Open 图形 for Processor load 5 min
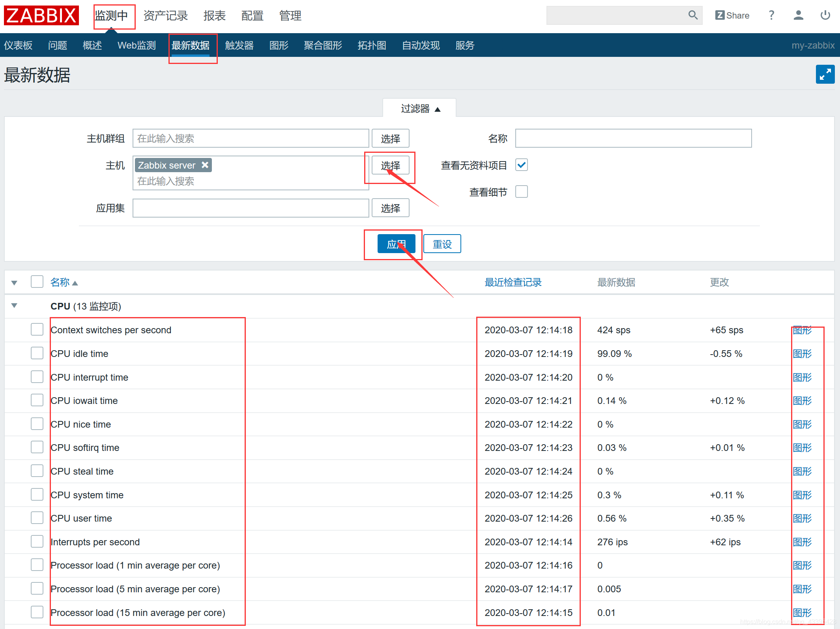Image resolution: width=840 pixels, height=629 pixels. [803, 589]
